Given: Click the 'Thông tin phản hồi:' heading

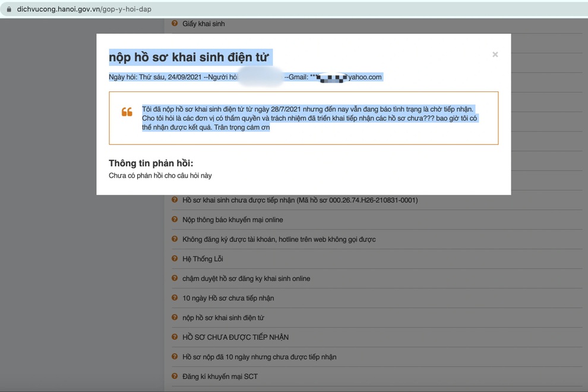Looking at the screenshot, I should point(151,163).
